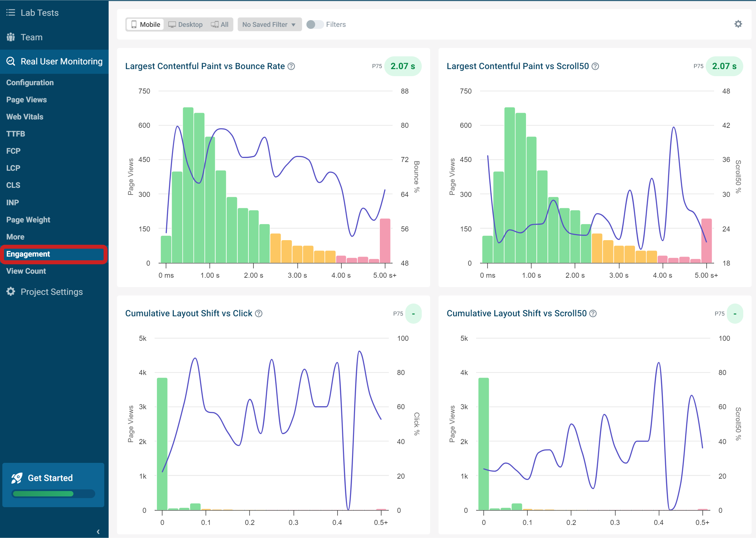Click the All devices icon
The height and width of the screenshot is (538, 756).
point(215,24)
